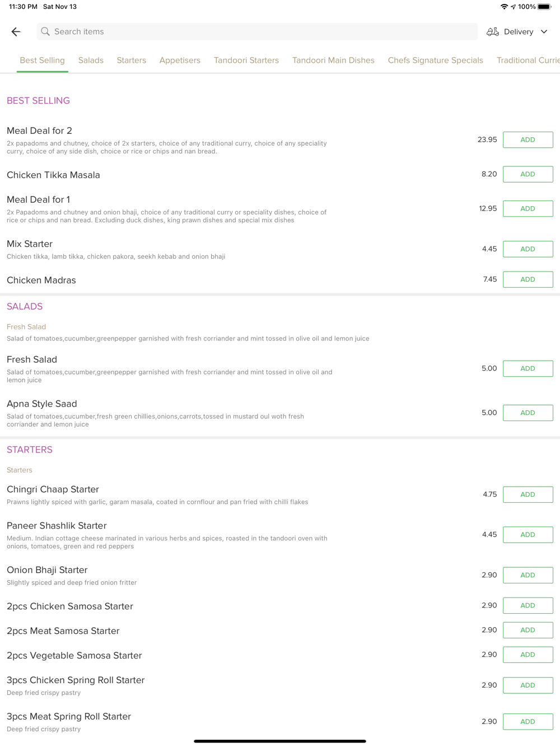Select Chefs Signature Specials tab

(435, 60)
